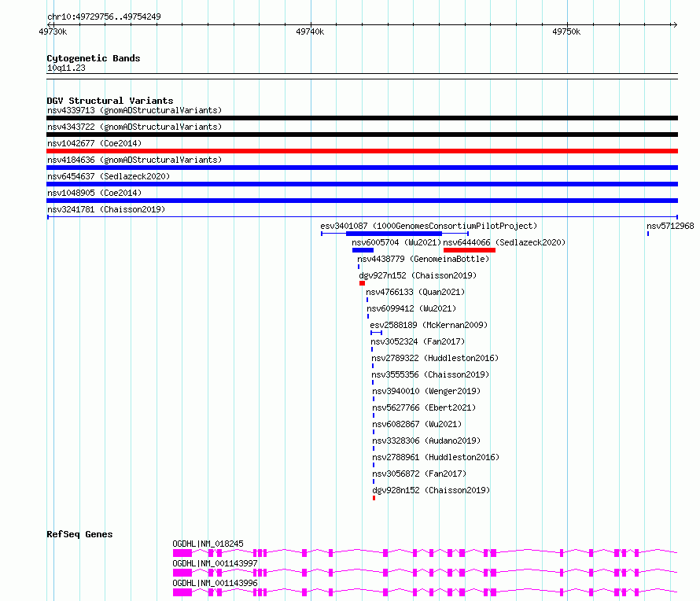Viewport: 700px width, 601px height.
Task: Select the nsv4339713 gnomAD black bar
Action: click(362, 118)
